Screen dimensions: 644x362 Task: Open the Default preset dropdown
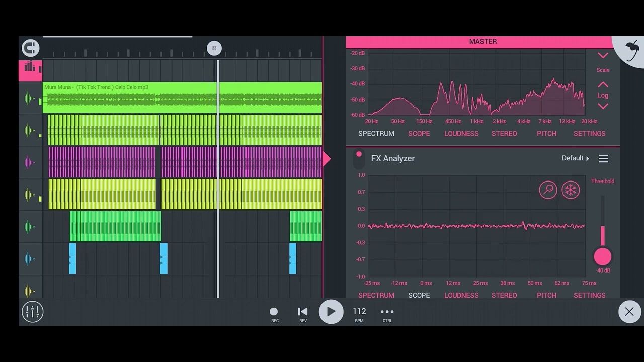tap(576, 158)
